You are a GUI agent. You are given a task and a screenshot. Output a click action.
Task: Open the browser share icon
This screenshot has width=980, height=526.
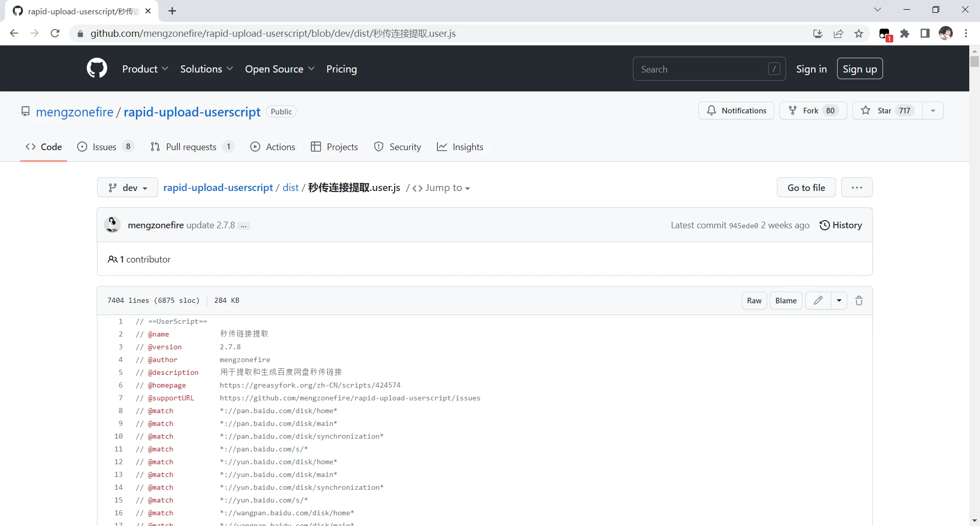click(x=839, y=34)
